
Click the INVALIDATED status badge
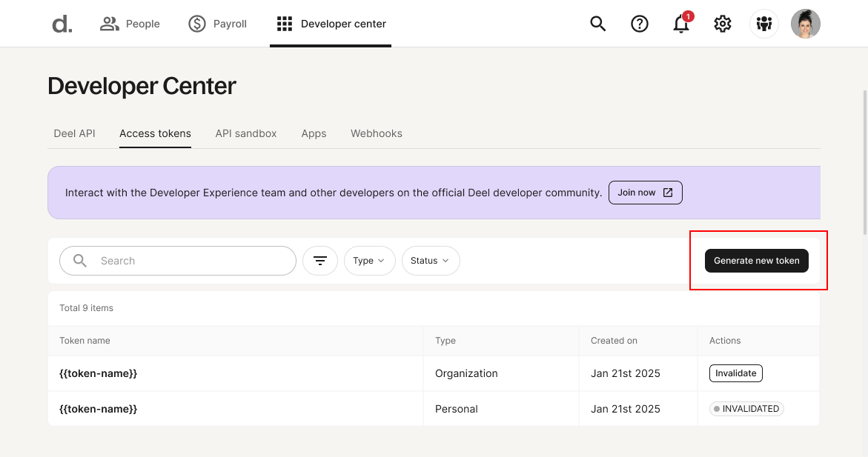pyautogui.click(x=746, y=409)
